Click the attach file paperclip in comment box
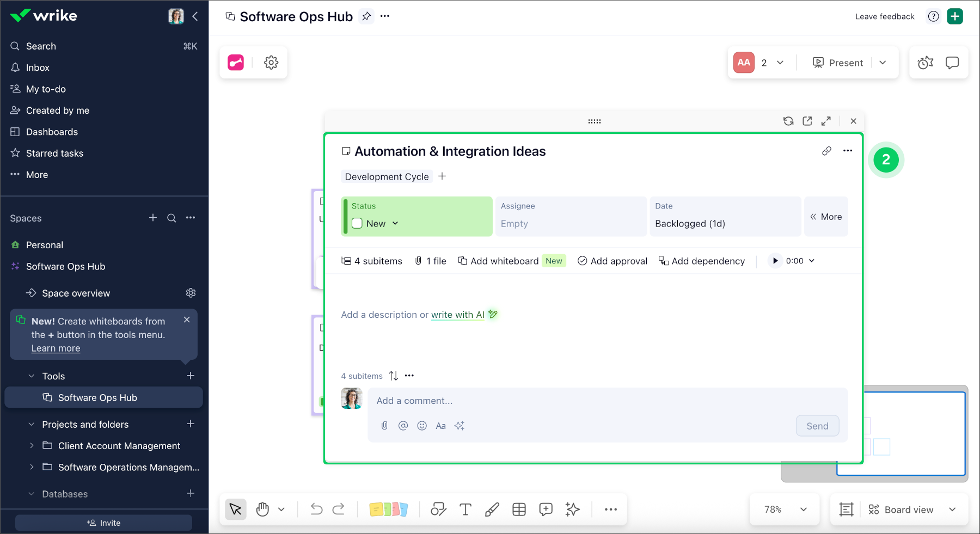Viewport: 980px width, 534px height. pos(384,426)
